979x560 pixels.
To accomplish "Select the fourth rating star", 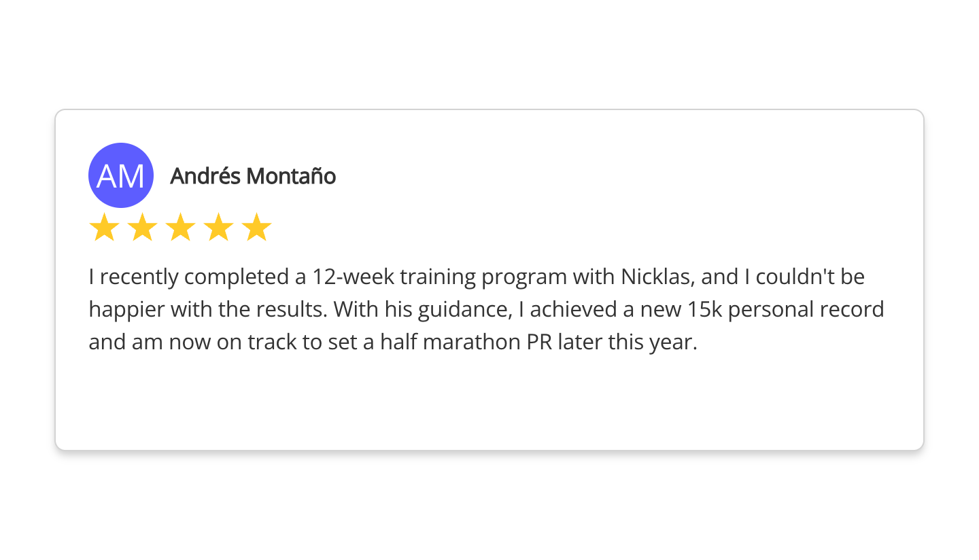I will tap(218, 228).
